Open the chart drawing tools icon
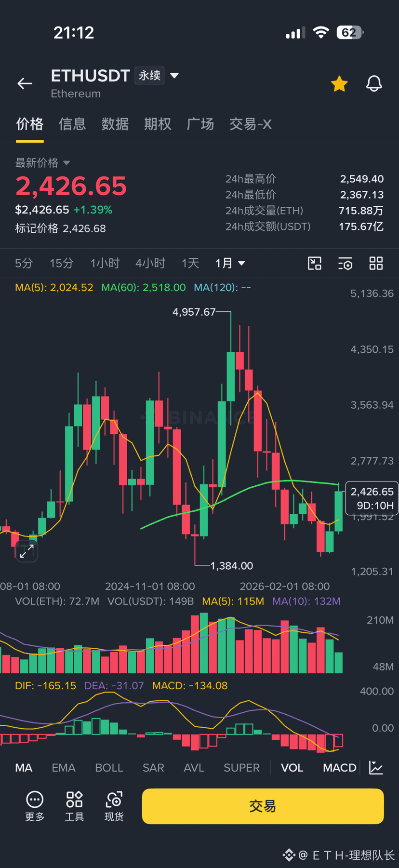The image size is (399, 868). tap(315, 263)
